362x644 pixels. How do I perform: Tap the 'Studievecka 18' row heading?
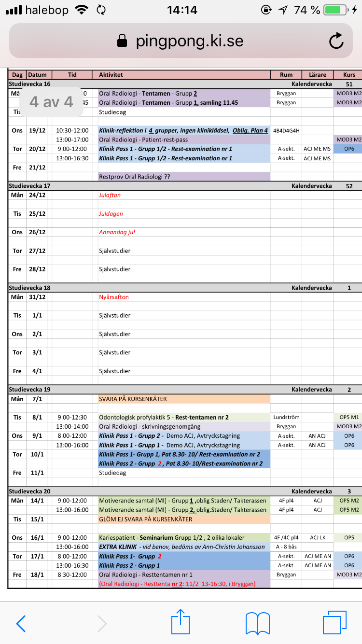[x=30, y=288]
